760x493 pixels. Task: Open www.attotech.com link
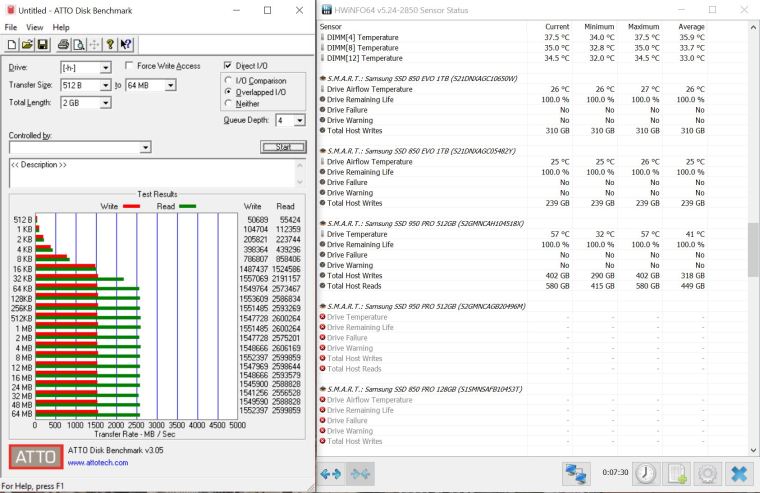(x=98, y=462)
